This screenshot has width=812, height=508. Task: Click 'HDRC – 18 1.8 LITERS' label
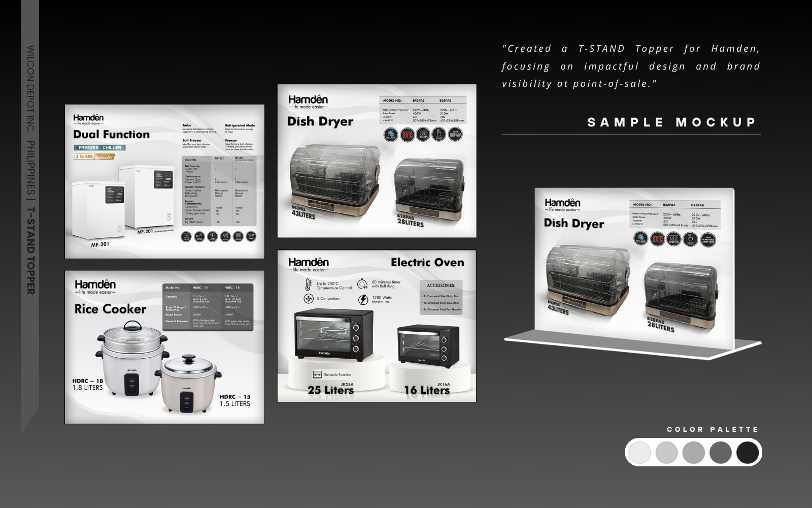tap(88, 384)
